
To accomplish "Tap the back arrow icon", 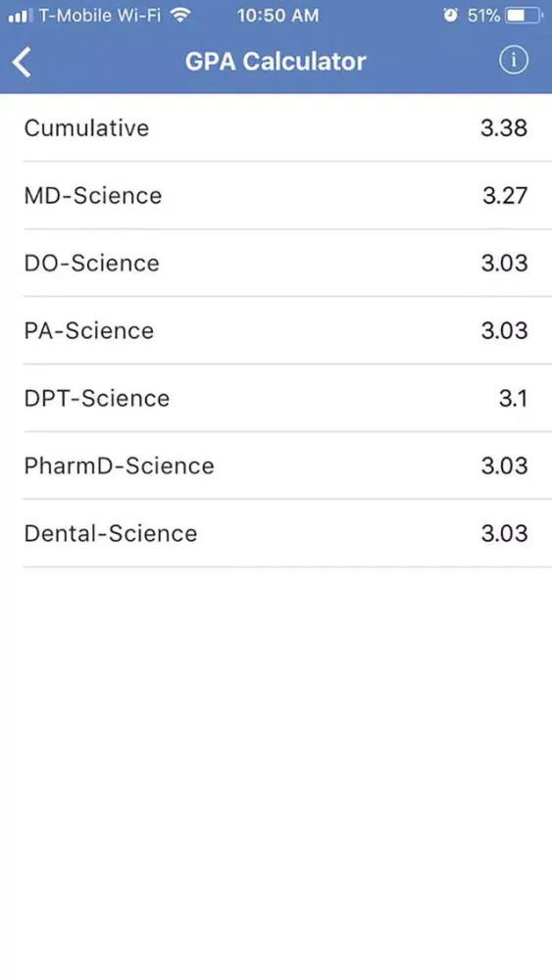I will [22, 62].
